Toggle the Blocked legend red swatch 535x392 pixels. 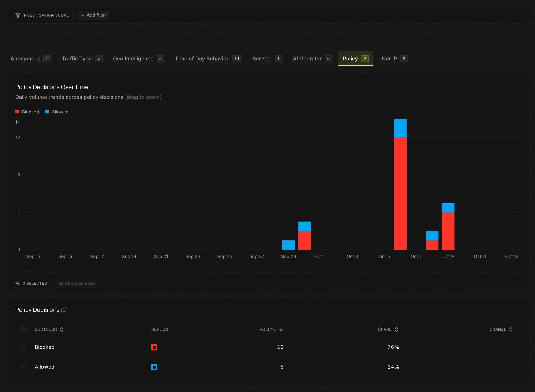17,112
